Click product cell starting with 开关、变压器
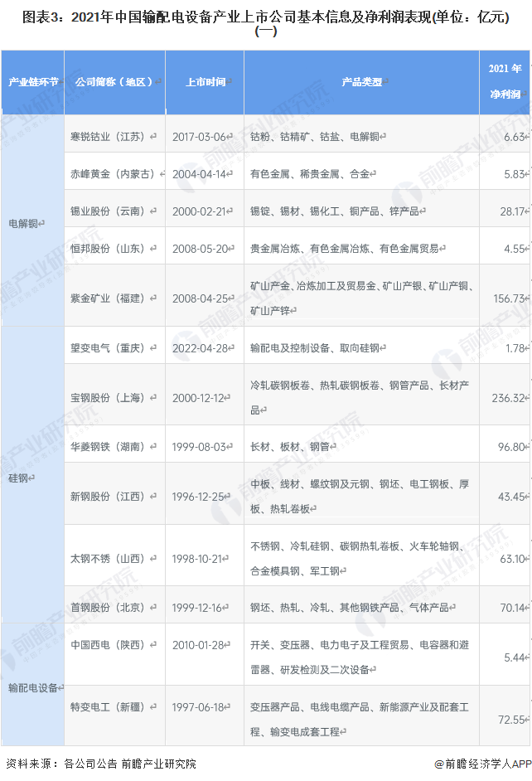The image size is (532, 781). click(x=362, y=654)
